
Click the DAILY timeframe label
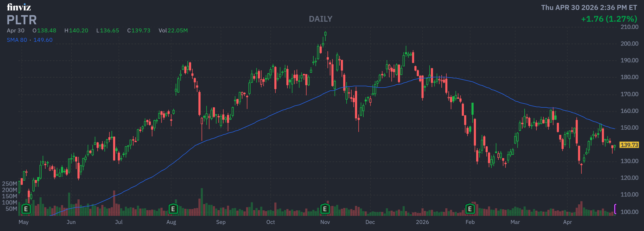click(320, 19)
